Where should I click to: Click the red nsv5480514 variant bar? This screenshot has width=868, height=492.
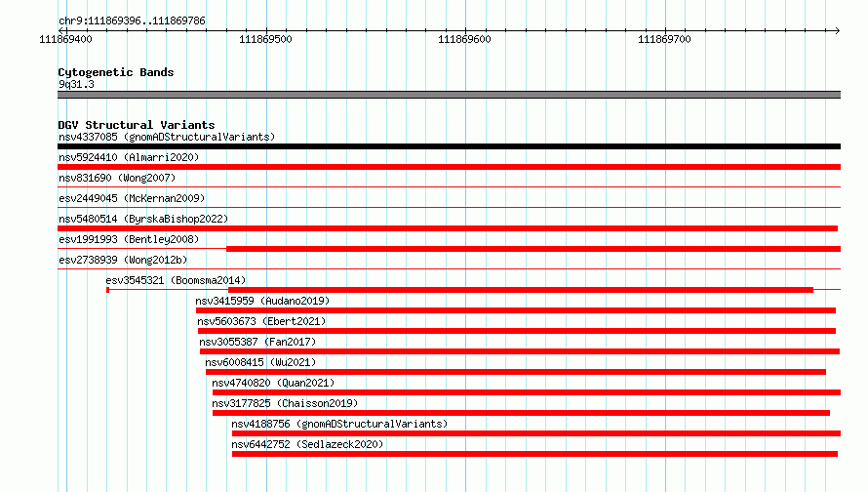(x=448, y=228)
